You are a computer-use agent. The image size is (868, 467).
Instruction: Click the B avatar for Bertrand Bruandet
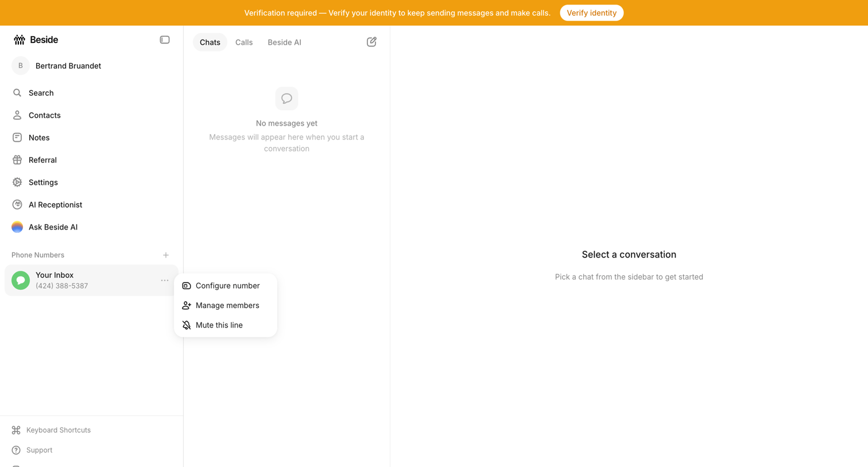click(21, 66)
